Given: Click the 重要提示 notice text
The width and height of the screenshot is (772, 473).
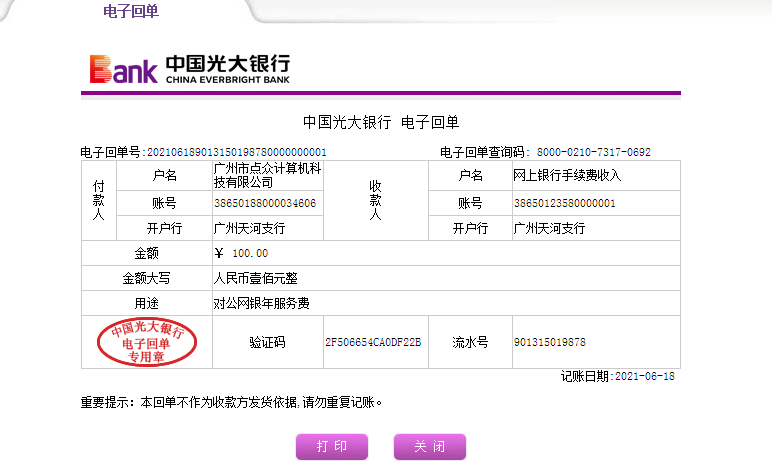Looking at the screenshot, I should pos(231,403).
